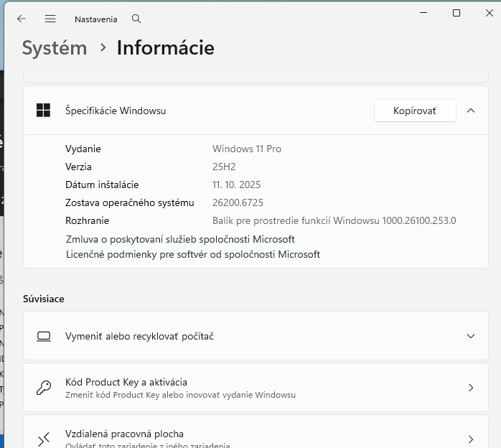
Task: Navigate to Systém breadcrumb
Action: [x=55, y=48]
